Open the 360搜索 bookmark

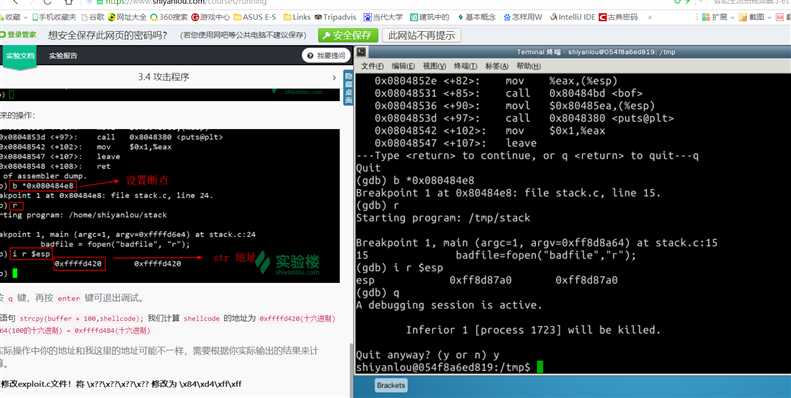(x=168, y=17)
